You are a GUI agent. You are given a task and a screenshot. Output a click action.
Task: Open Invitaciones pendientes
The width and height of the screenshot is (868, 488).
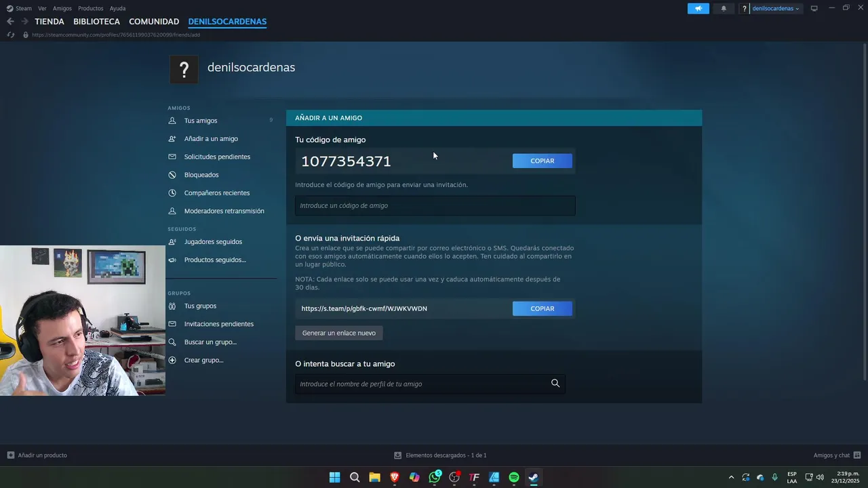click(220, 324)
